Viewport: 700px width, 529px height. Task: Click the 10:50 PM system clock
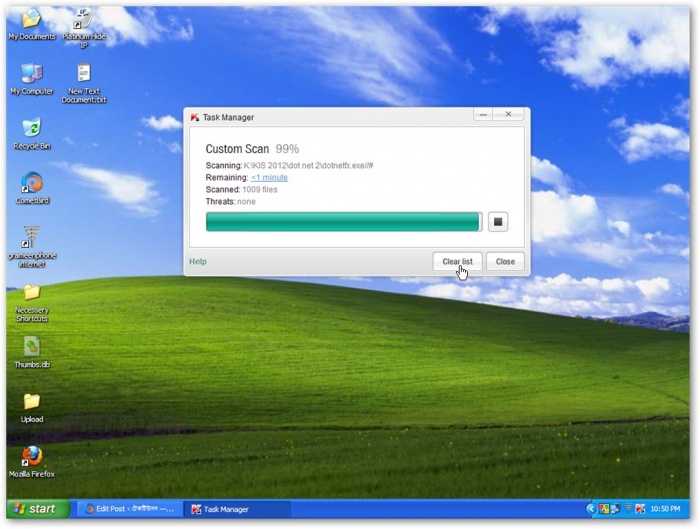(665, 509)
